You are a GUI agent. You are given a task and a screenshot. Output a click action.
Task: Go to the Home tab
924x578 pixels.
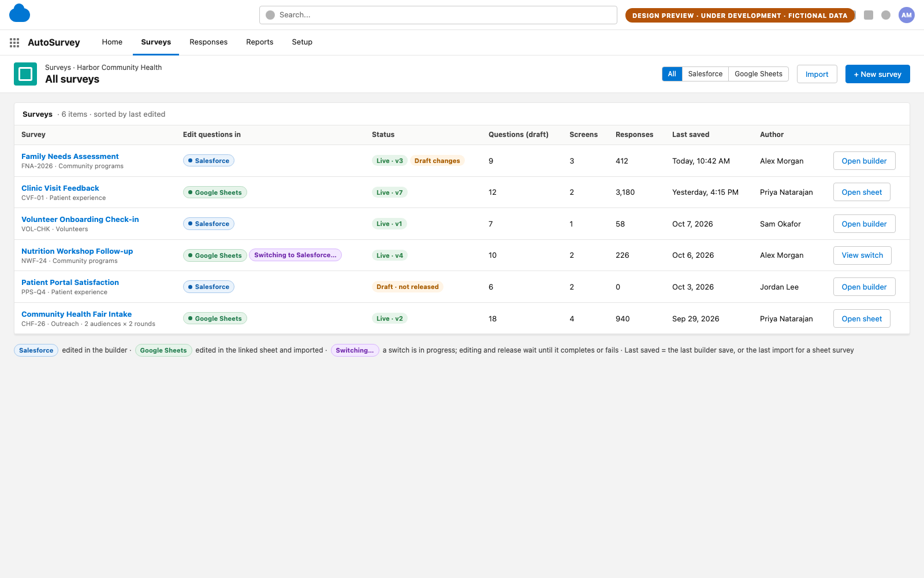(x=112, y=42)
